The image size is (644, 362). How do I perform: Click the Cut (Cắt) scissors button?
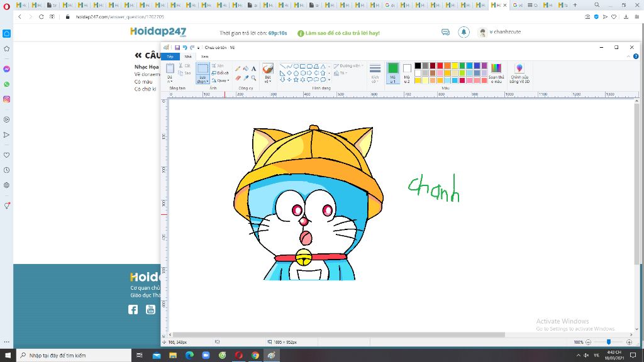tap(185, 65)
